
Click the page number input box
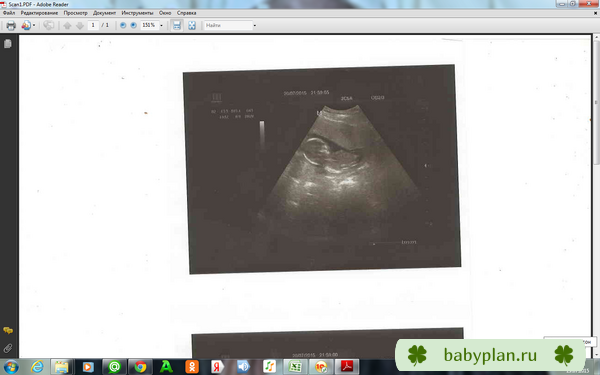[93, 25]
